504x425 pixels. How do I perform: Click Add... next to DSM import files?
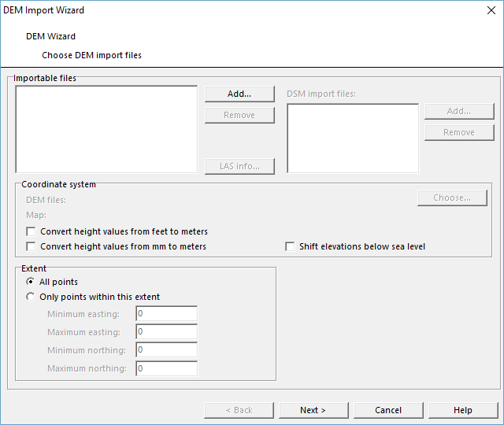pos(459,111)
